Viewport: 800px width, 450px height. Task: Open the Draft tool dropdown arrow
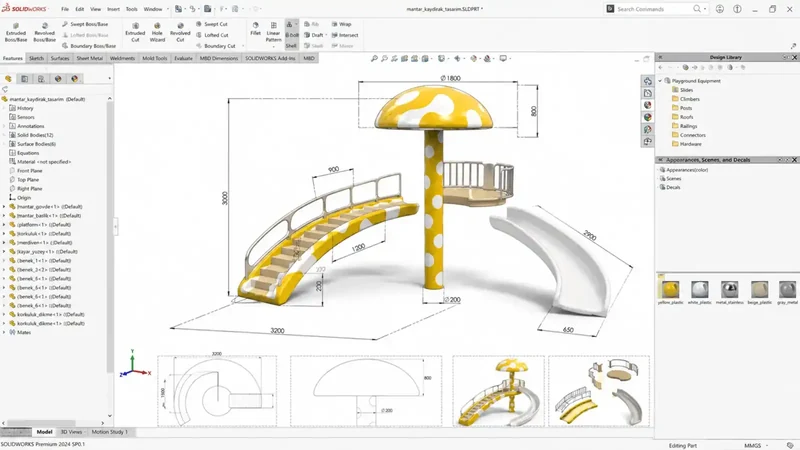tap(326, 35)
